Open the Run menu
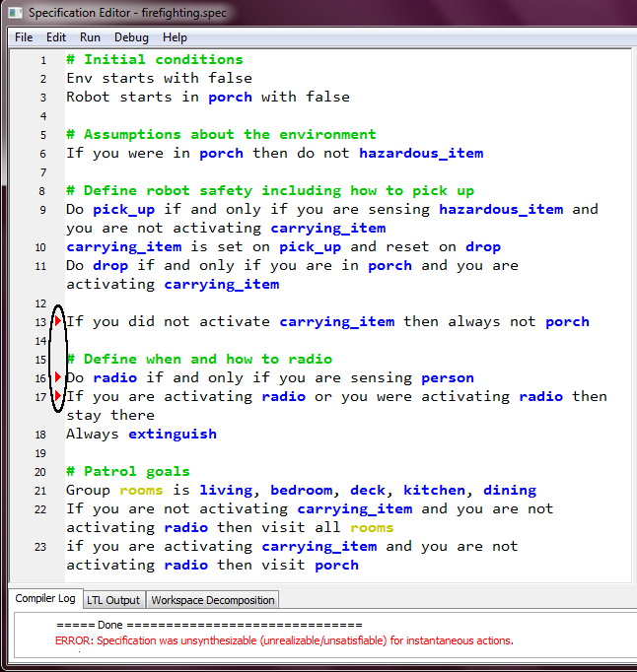637x672 pixels. pyautogui.click(x=90, y=37)
